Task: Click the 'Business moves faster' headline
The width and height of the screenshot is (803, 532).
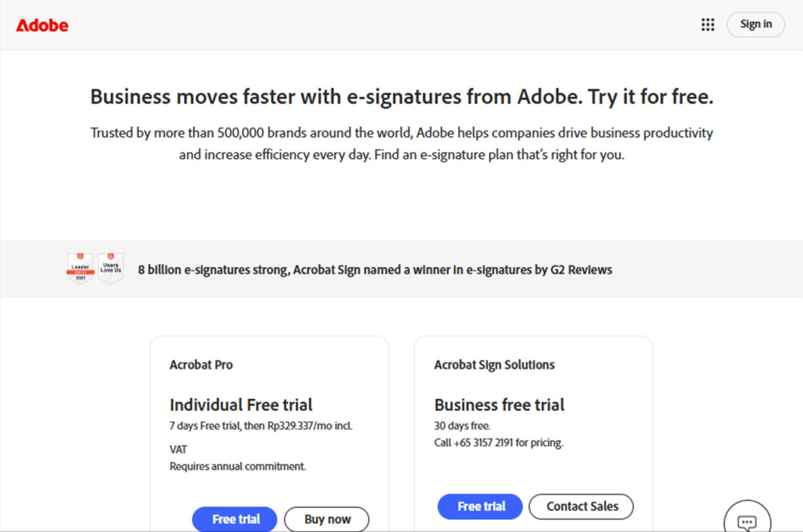Action: (x=401, y=97)
